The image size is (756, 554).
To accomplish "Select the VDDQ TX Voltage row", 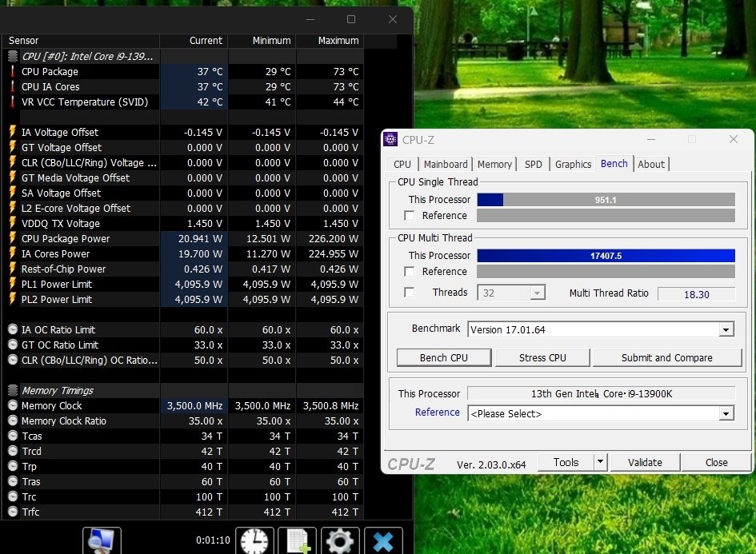I will [182, 224].
